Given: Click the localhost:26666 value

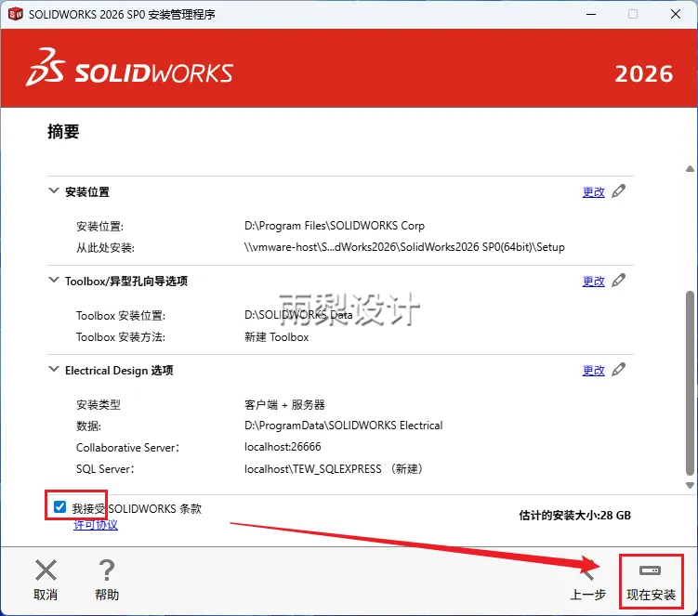Looking at the screenshot, I should tap(283, 446).
